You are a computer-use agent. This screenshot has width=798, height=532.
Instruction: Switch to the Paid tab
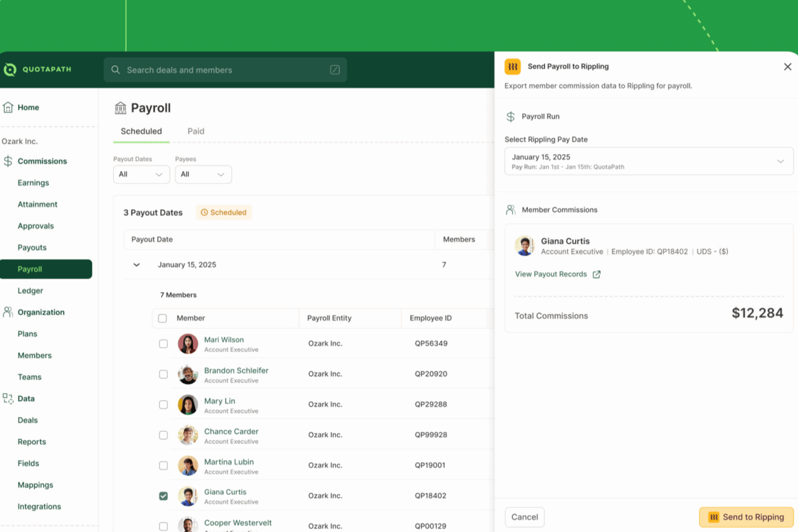(x=196, y=132)
